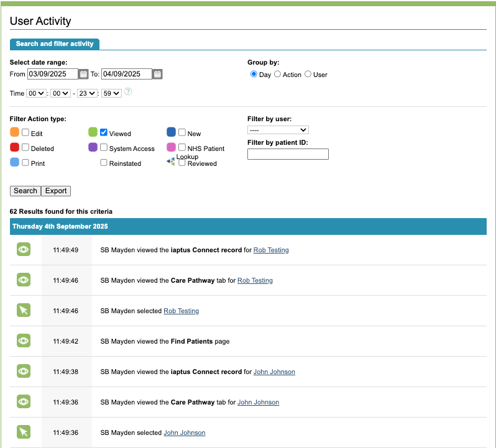Open the To date calendar picker
The height and width of the screenshot is (448, 496).
(157, 75)
